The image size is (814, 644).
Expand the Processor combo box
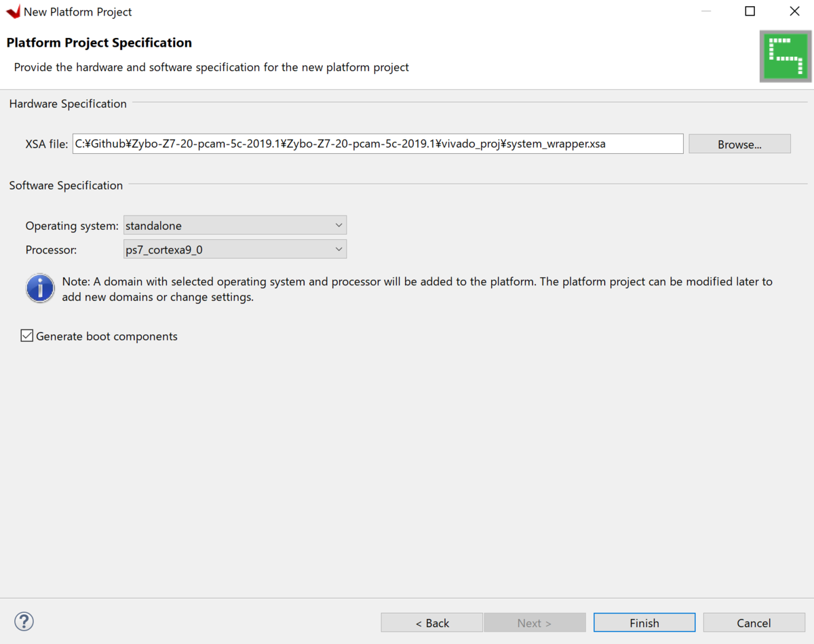(x=235, y=249)
